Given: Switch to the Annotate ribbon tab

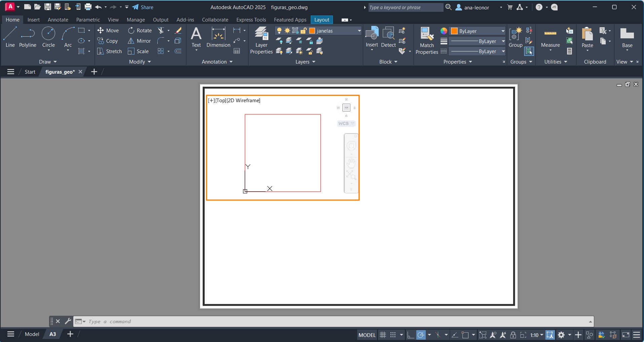Looking at the screenshot, I should click(x=58, y=20).
